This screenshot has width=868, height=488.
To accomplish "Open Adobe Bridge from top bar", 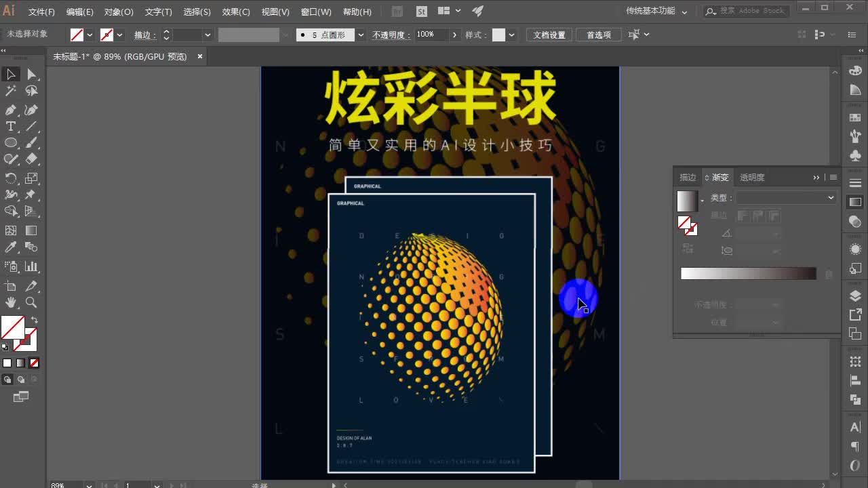I will (x=397, y=12).
